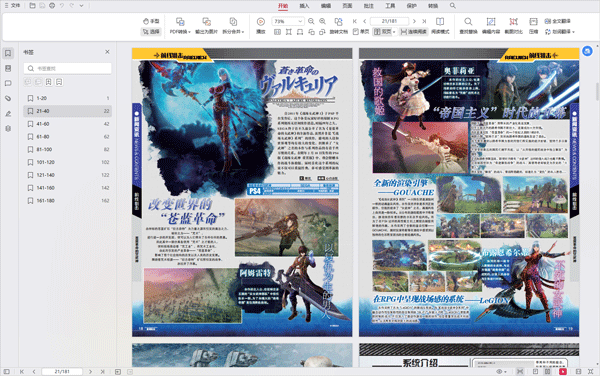Click the ribbon page number field 21/181

390,21
